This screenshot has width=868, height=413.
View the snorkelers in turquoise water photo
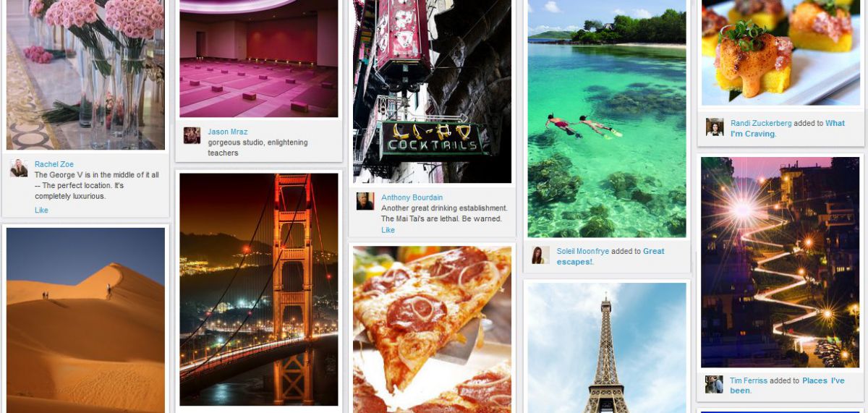point(607,119)
